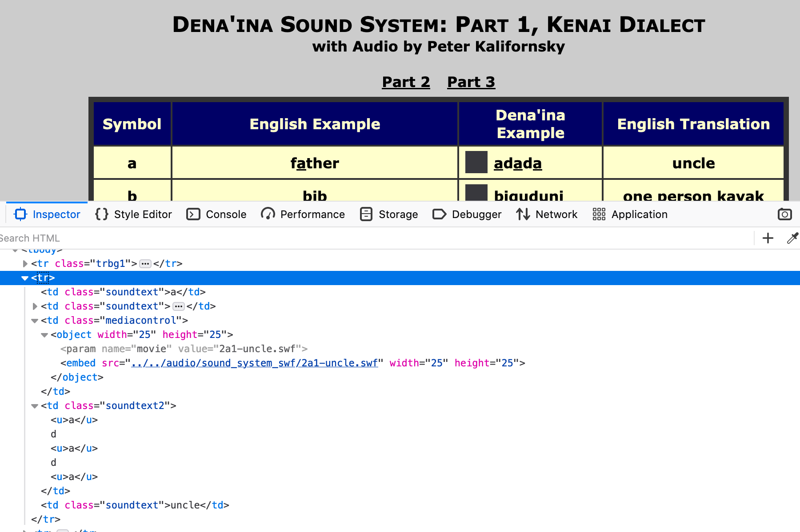The width and height of the screenshot is (800, 532).
Task: Expand the tr class trbg1 node
Action: click(25, 264)
